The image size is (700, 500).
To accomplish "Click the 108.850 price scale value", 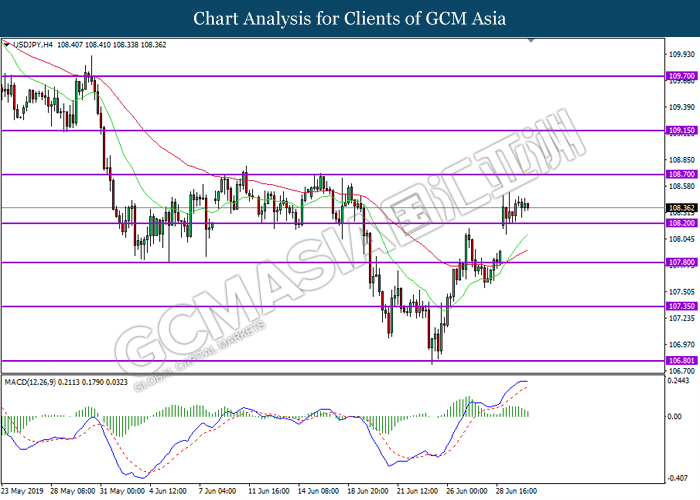I will point(682,160).
